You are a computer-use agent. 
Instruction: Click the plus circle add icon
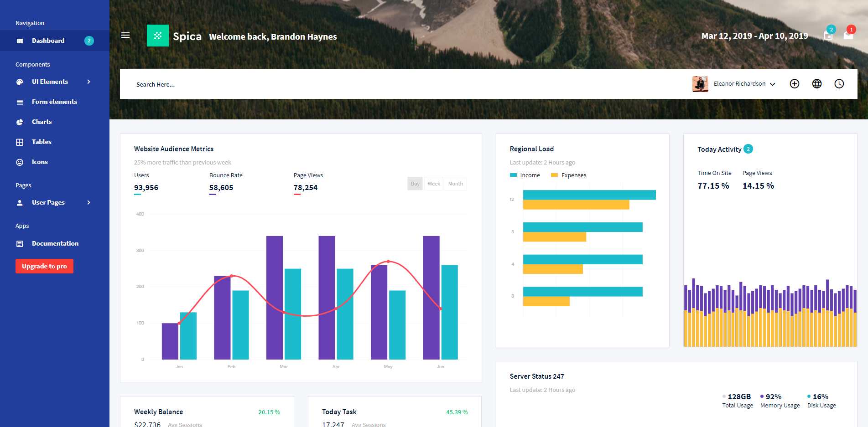795,84
